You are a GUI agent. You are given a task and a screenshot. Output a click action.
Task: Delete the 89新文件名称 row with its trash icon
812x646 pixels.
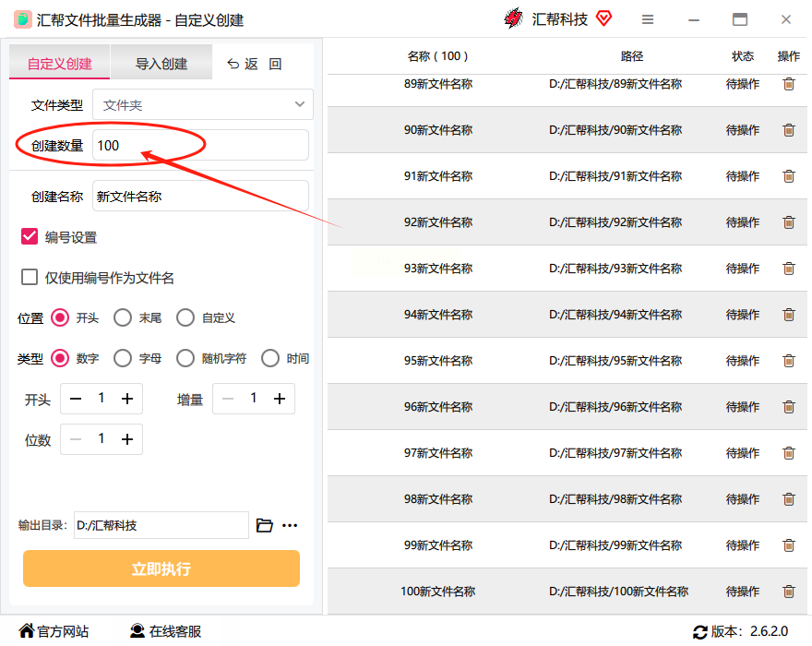(x=789, y=84)
